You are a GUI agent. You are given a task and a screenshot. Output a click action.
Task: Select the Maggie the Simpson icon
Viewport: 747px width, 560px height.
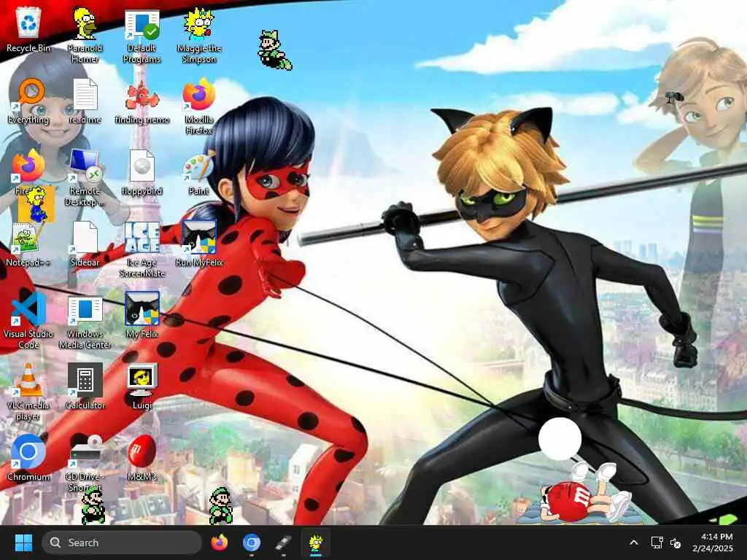pos(199,36)
